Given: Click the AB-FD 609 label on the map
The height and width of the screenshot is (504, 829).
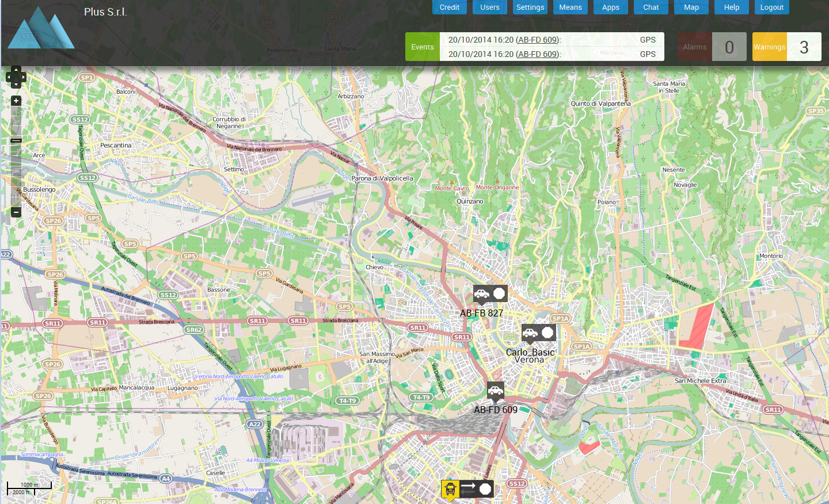Looking at the screenshot, I should (496, 410).
